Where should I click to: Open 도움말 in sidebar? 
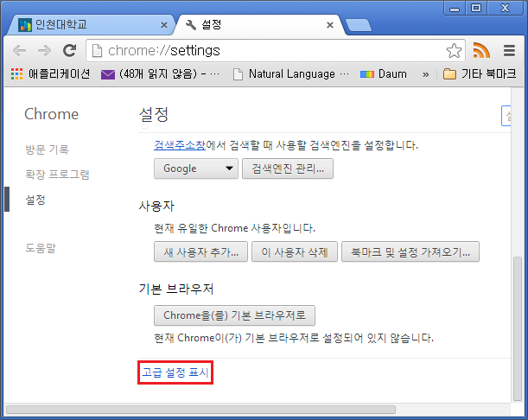coord(41,248)
